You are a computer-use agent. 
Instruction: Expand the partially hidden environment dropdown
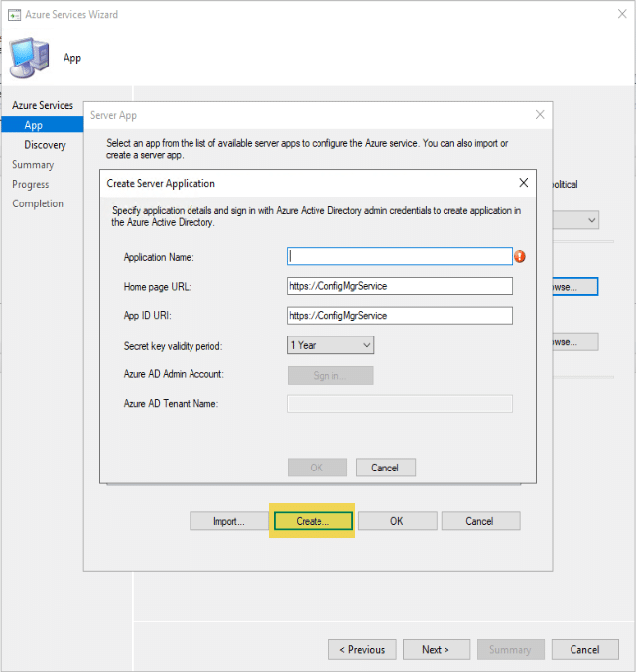click(x=591, y=220)
